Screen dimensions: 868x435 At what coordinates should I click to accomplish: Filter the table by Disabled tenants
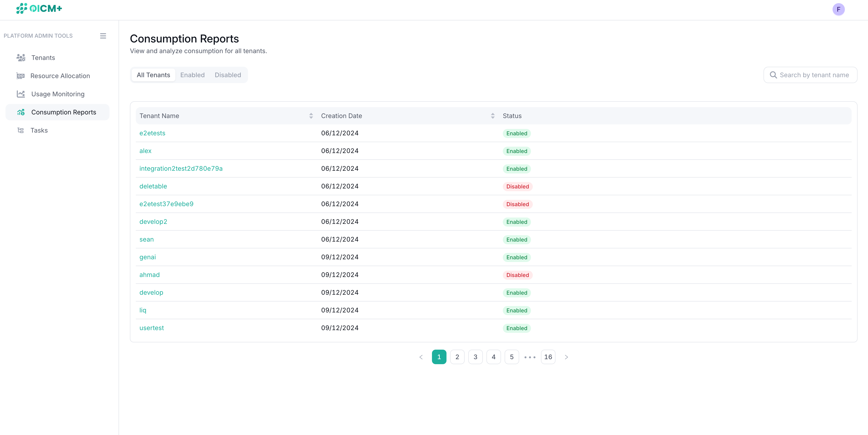tap(227, 75)
